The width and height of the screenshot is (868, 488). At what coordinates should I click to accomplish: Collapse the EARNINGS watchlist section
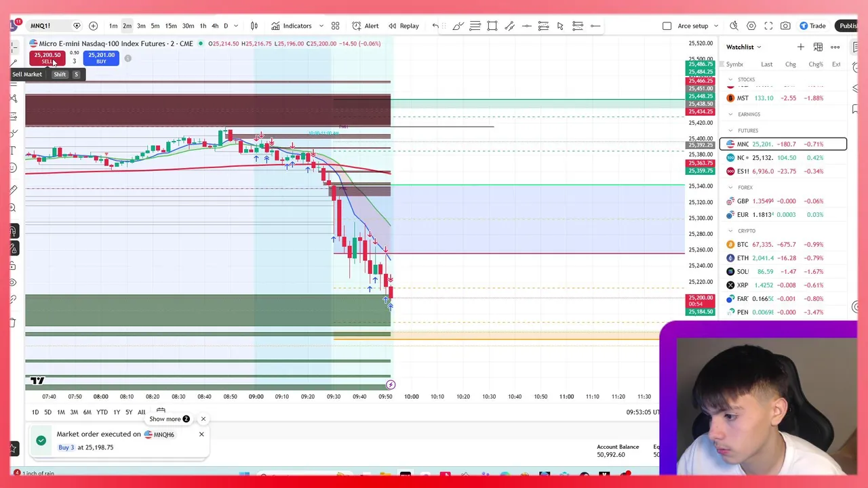730,114
